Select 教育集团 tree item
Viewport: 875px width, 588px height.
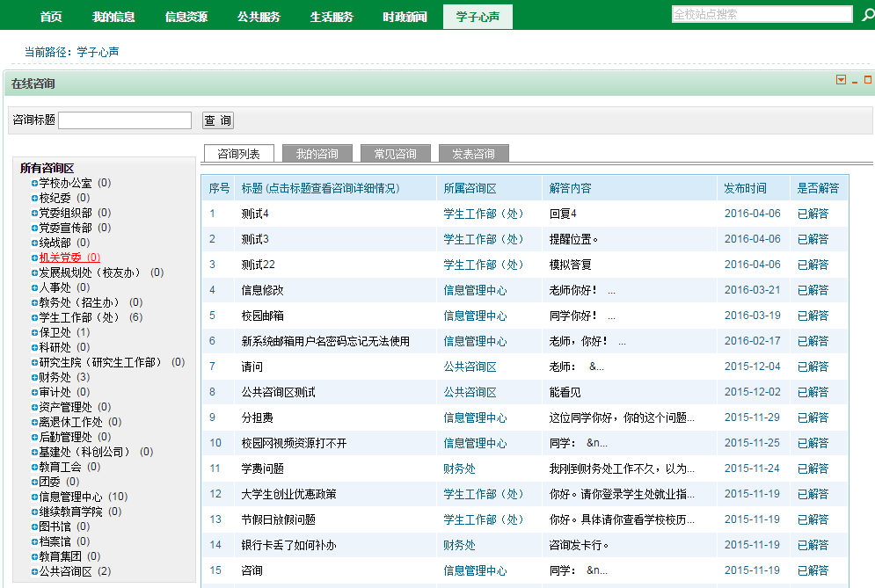point(69,556)
